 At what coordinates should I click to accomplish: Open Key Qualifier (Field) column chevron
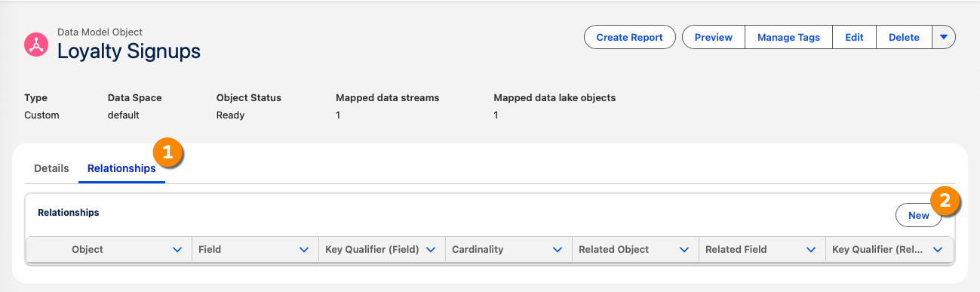[431, 249]
